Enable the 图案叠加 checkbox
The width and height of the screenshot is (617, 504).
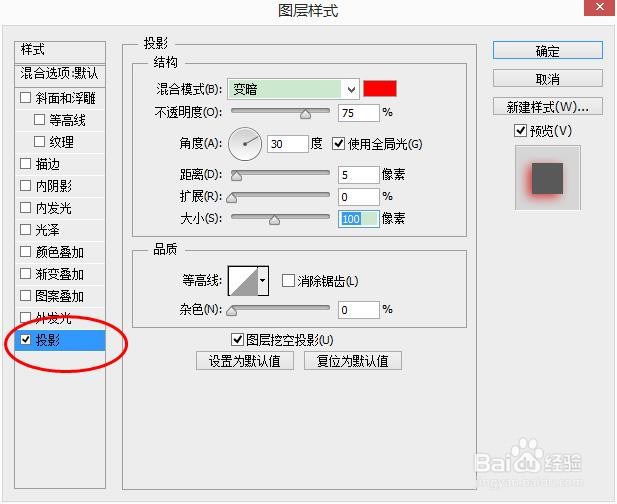(x=25, y=295)
